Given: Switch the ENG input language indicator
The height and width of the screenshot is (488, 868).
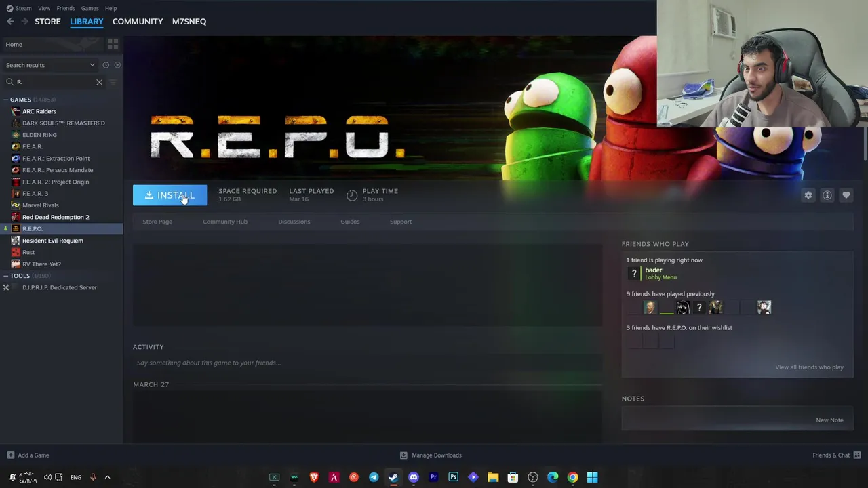Looking at the screenshot, I should coord(76,477).
